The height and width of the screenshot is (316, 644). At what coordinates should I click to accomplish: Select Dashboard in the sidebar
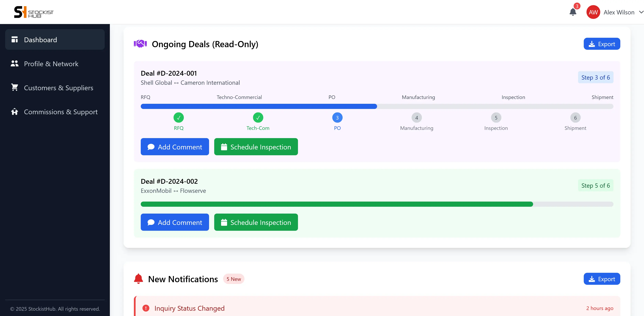pos(55,39)
